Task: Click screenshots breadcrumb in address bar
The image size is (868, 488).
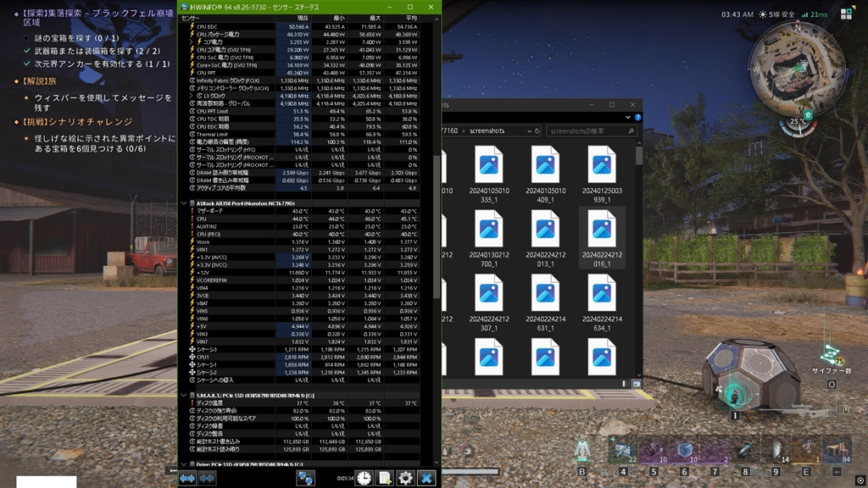Action: pyautogui.click(x=487, y=131)
